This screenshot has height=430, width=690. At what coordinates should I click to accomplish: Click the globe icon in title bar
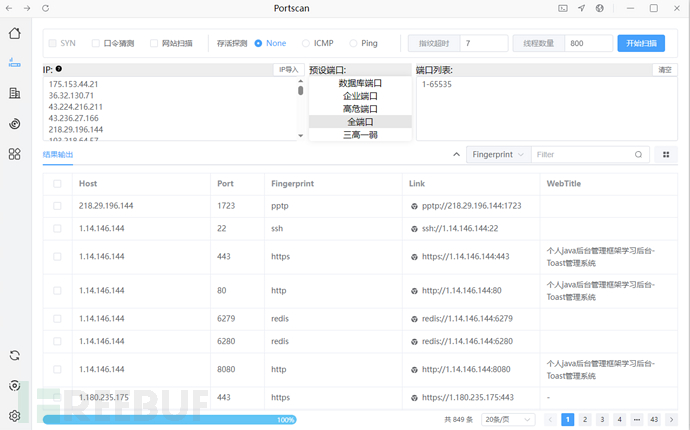599,8
